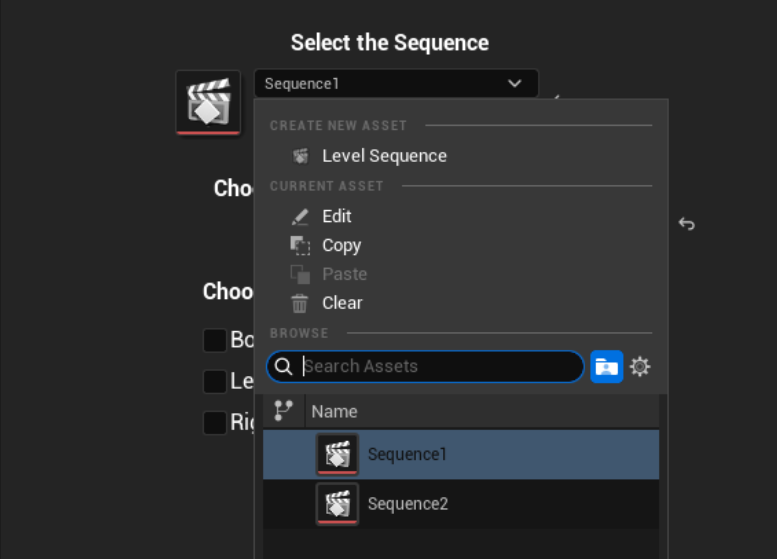This screenshot has width=777, height=559.
Task: Toggle the blue content browser folder button
Action: pos(606,367)
